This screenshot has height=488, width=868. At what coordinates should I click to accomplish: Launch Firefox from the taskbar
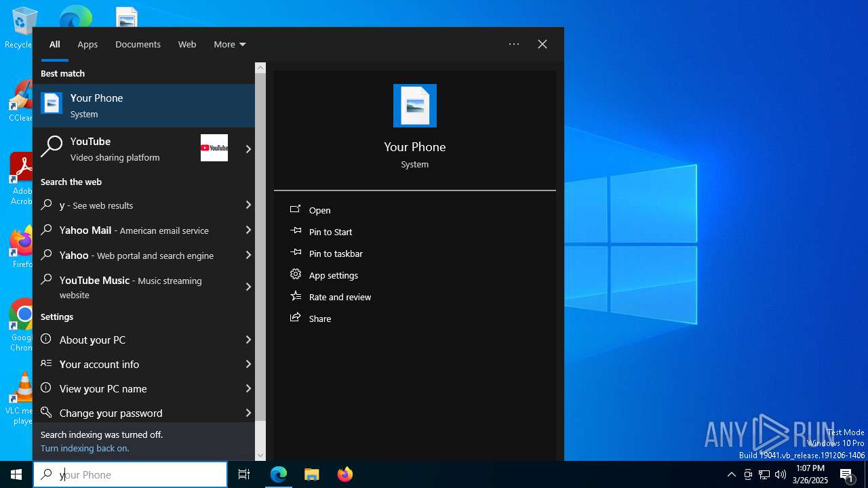coord(345,474)
